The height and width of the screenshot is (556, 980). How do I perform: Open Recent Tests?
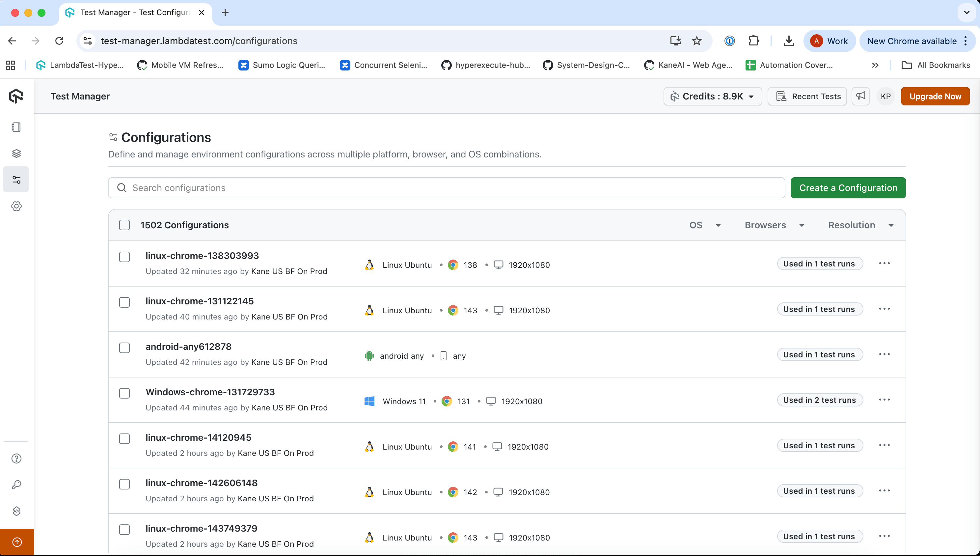tap(807, 96)
